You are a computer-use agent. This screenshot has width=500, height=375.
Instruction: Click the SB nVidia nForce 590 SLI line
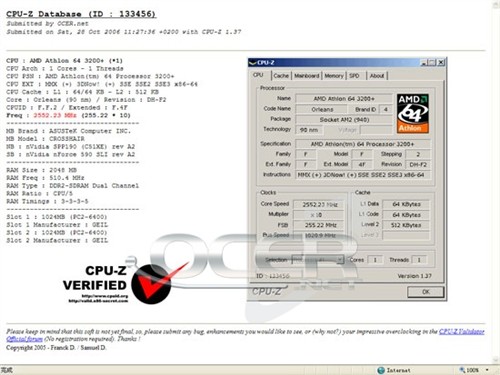point(70,154)
